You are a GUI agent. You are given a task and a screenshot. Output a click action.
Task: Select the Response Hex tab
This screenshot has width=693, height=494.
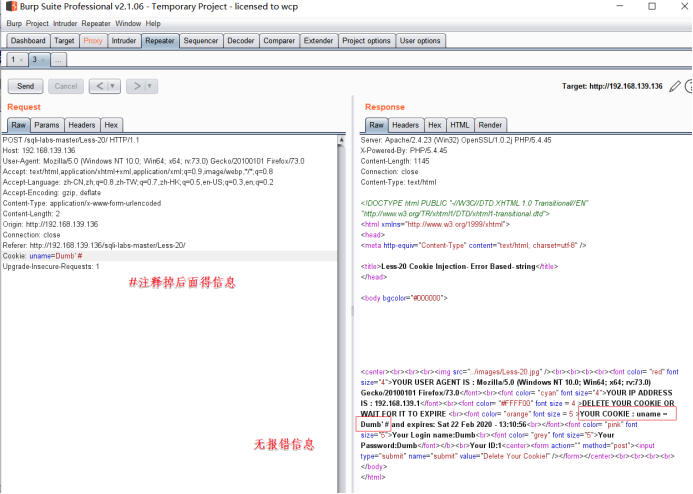click(x=435, y=125)
